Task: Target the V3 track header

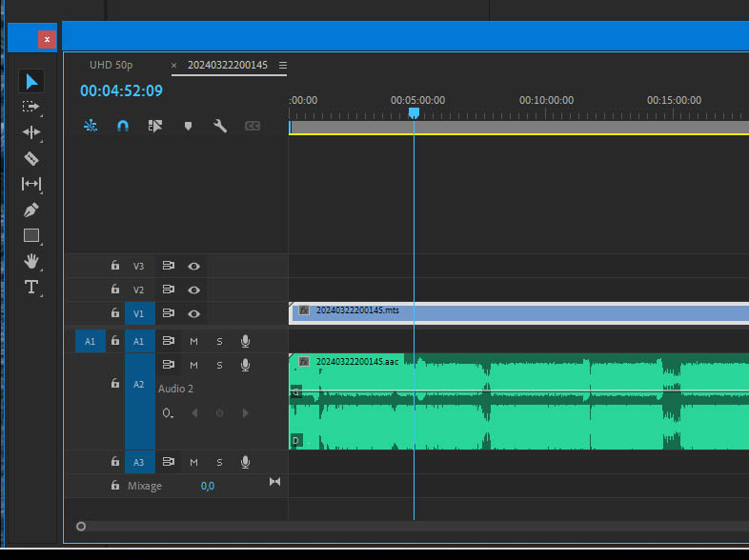Action: [138, 266]
